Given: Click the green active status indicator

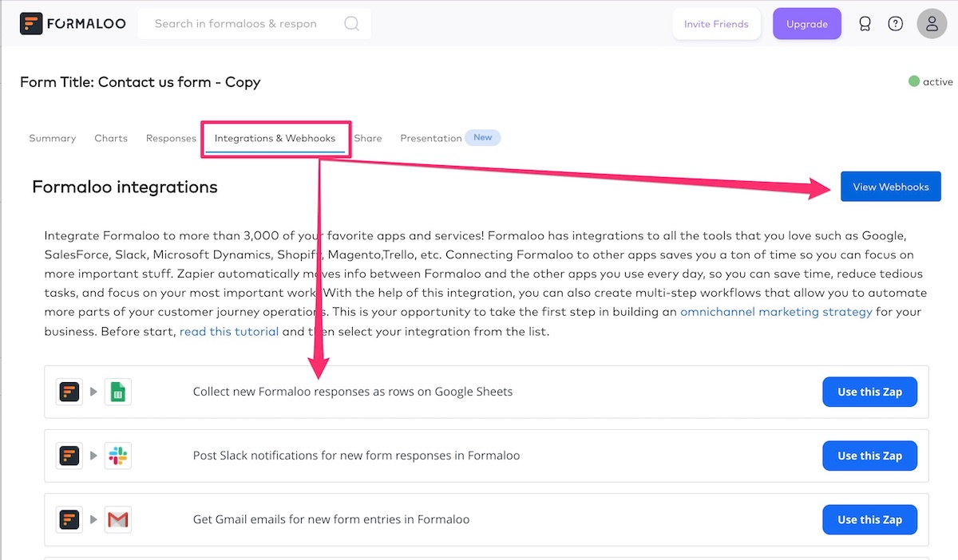Looking at the screenshot, I should [x=914, y=81].
